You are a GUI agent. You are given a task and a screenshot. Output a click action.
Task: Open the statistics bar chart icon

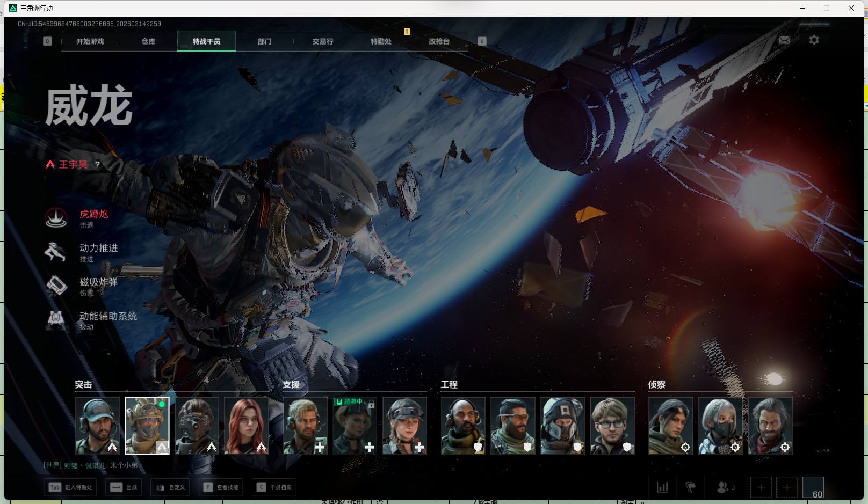(x=663, y=487)
